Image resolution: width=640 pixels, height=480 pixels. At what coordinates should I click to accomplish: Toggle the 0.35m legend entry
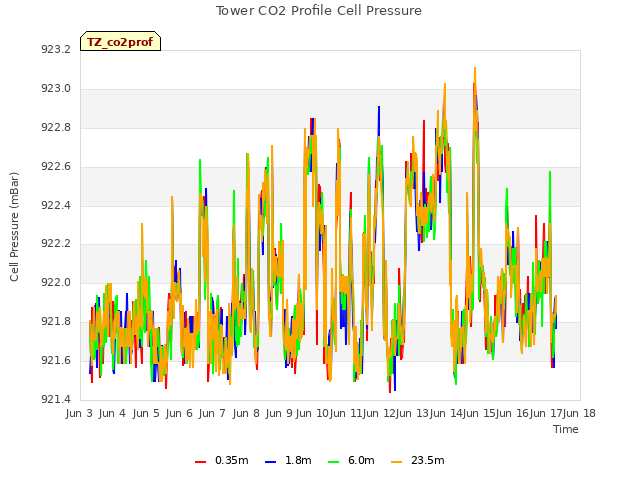(x=222, y=460)
